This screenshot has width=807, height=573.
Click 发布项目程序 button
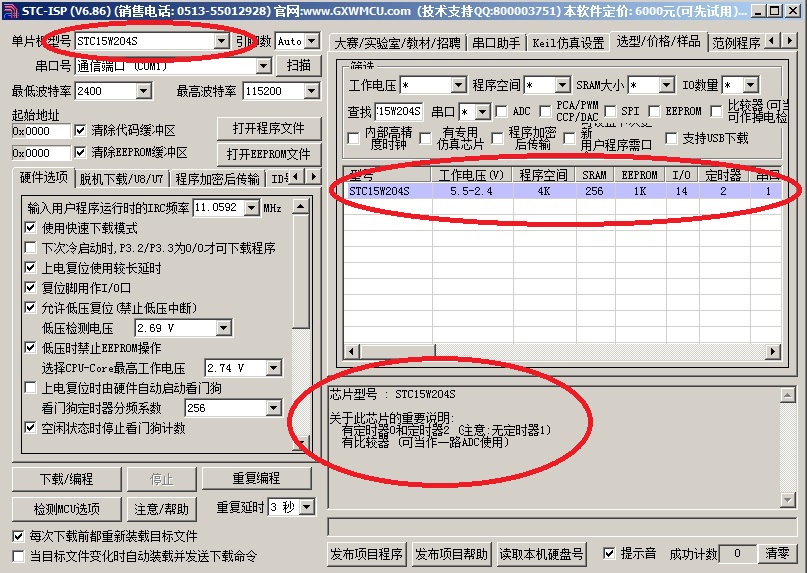point(366,554)
